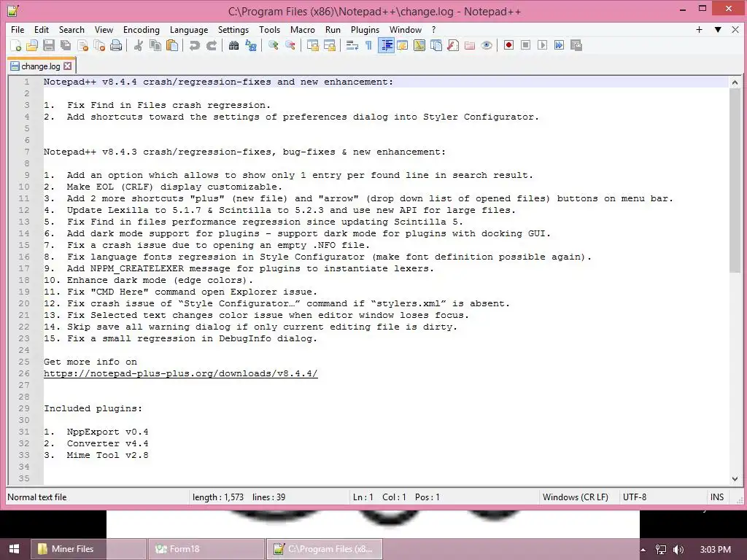
Task: Save the current file with floppy icon
Action: (x=49, y=45)
